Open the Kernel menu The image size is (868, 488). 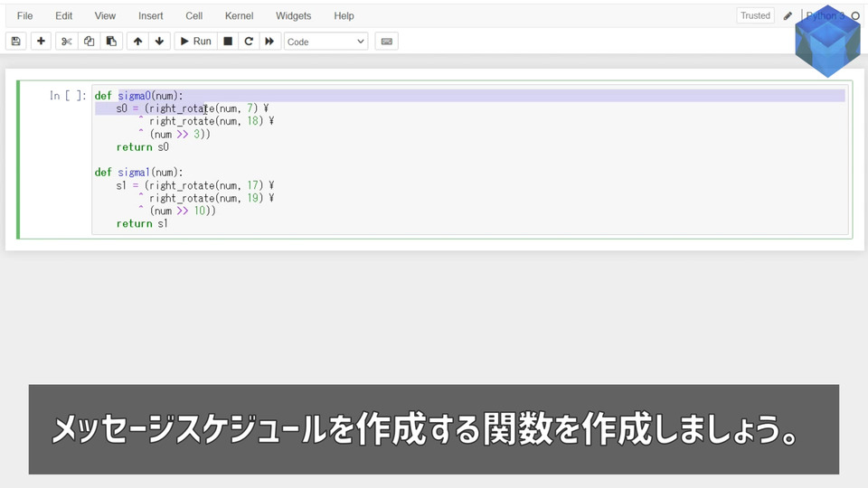pos(239,16)
